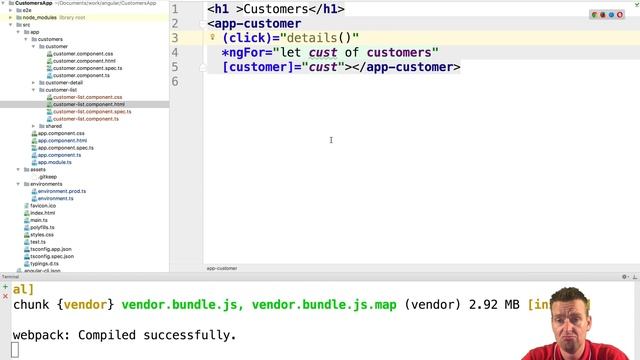640x360 pixels.
Task: Hide the Terminal panel with the hide icon
Action: pos(635,277)
